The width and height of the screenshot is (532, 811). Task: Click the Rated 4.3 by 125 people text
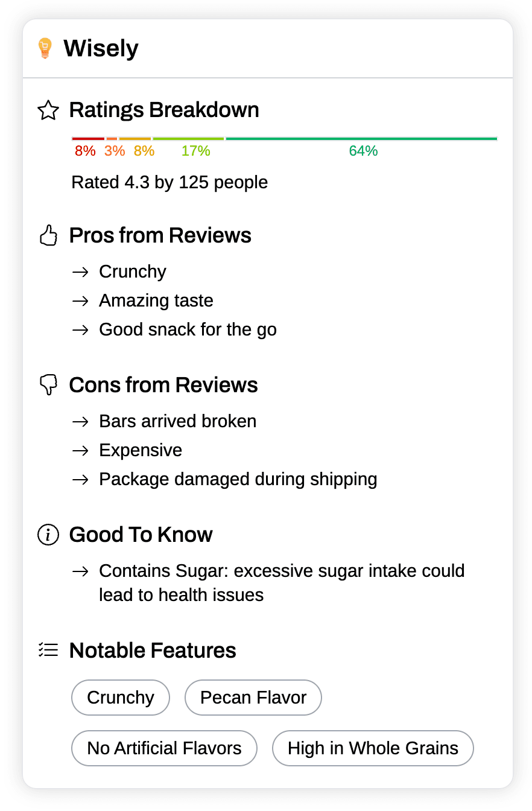pyautogui.click(x=169, y=182)
